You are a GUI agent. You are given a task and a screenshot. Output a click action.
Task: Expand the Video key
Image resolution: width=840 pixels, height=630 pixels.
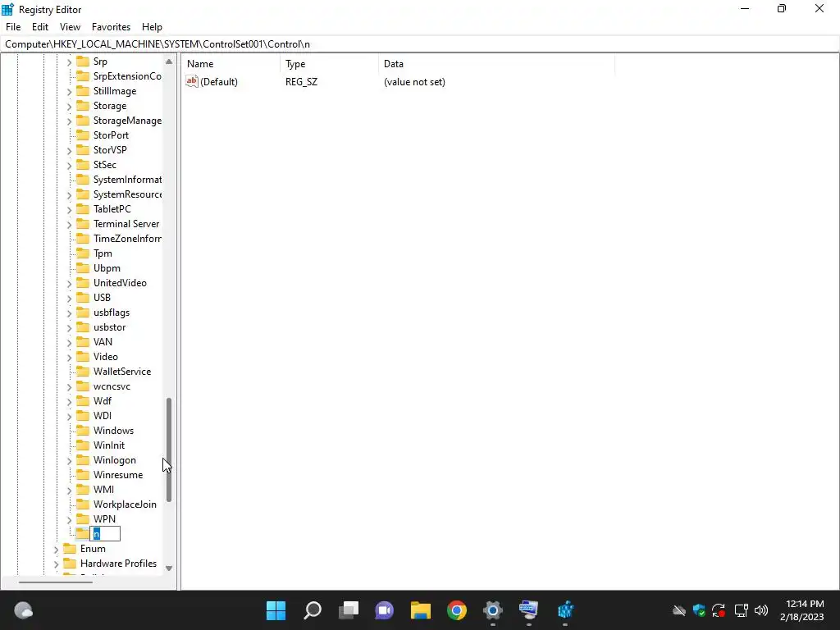pyautogui.click(x=69, y=358)
